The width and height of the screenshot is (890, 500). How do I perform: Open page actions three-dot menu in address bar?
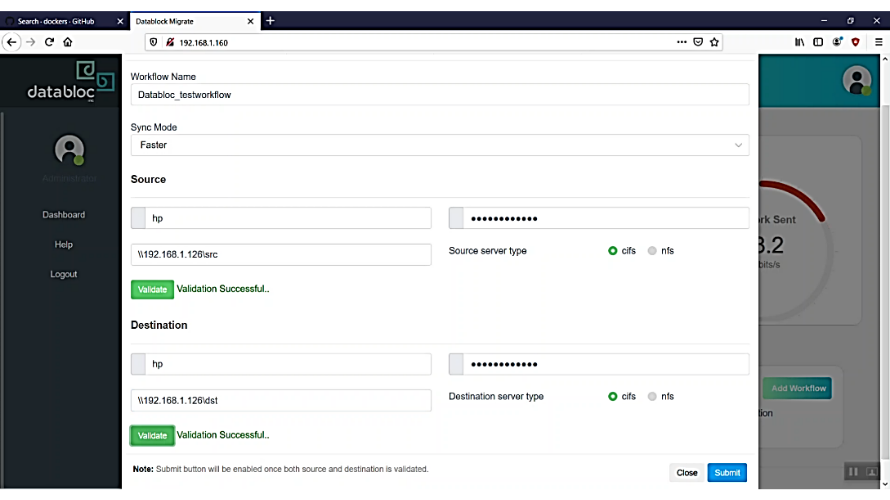point(682,42)
